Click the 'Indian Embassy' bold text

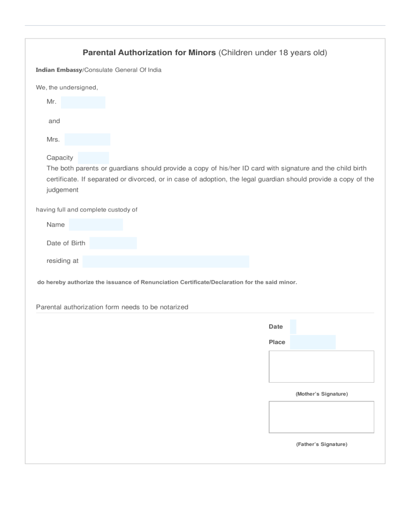(x=58, y=70)
